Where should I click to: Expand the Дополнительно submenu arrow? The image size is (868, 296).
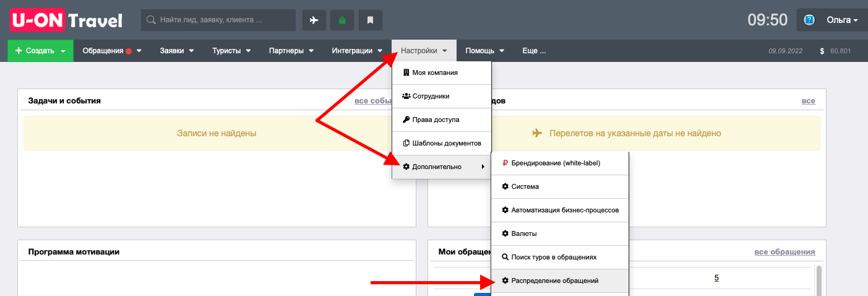point(483,167)
